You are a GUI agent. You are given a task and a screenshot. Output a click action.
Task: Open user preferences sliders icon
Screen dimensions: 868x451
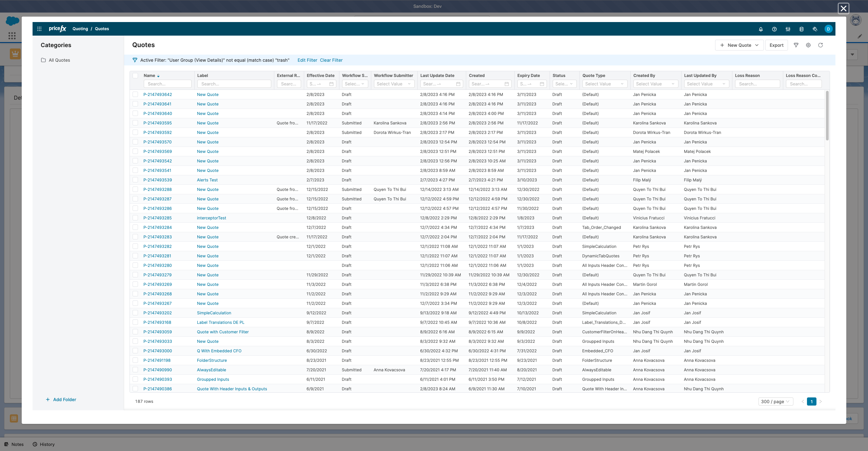click(788, 29)
